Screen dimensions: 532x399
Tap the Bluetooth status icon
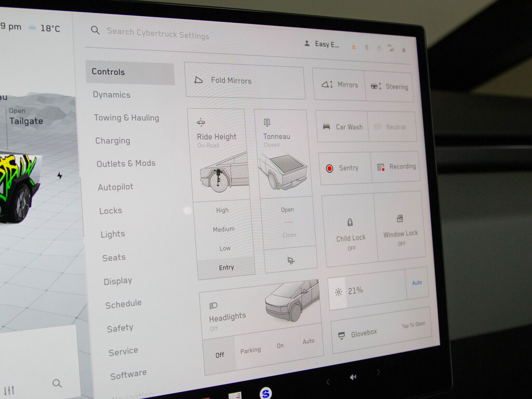[x=367, y=47]
